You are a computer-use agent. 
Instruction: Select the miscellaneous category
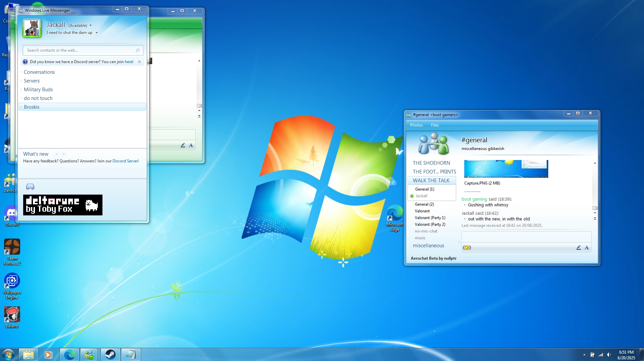pos(428,246)
